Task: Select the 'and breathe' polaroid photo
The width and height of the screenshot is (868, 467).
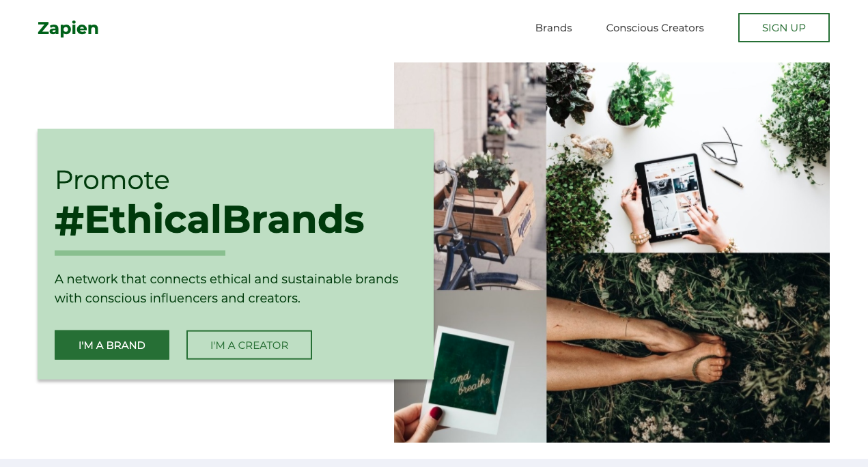Action: pos(470,367)
